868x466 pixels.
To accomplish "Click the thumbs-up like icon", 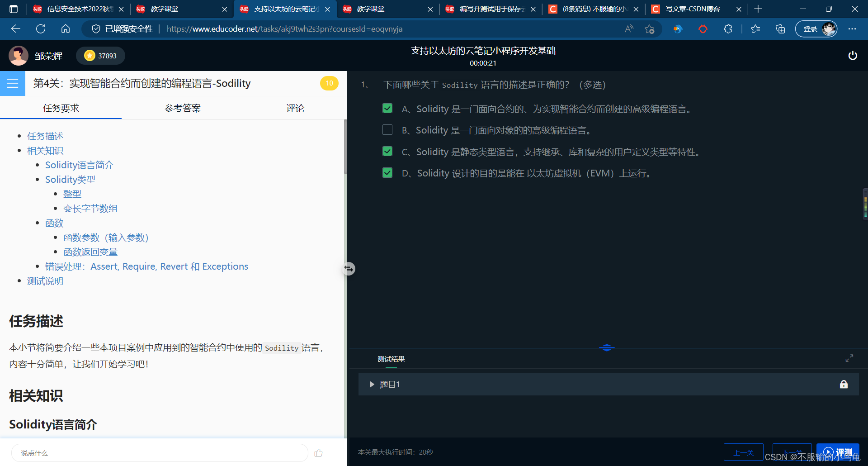I will 319,453.
